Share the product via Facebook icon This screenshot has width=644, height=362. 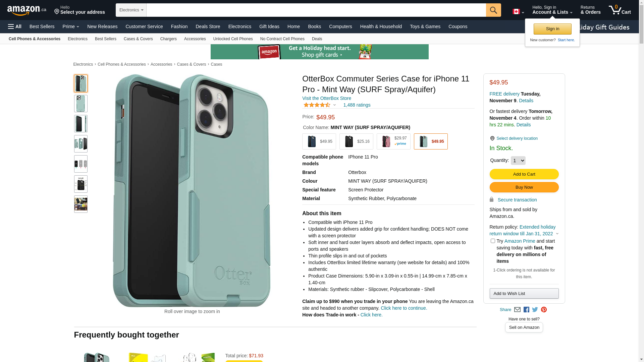click(x=526, y=310)
